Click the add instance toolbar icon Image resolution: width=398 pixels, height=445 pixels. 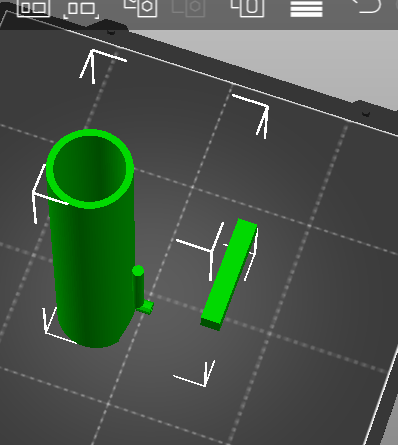coord(33,8)
